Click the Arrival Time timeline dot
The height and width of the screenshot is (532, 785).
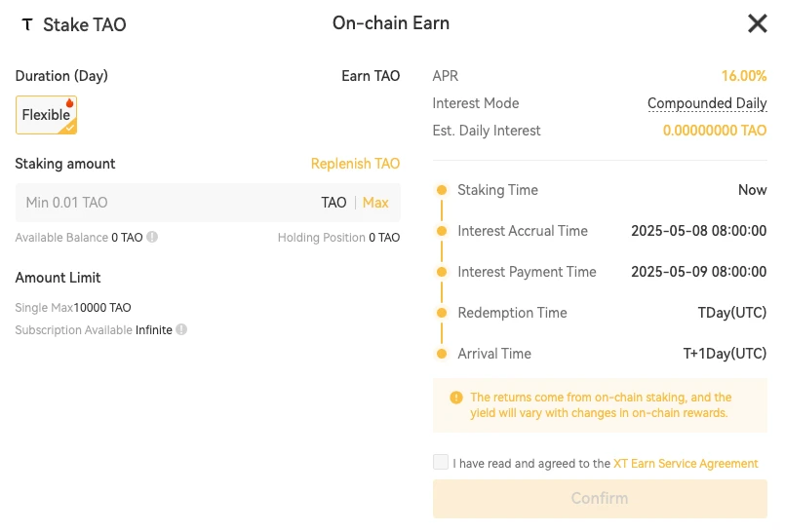tap(442, 354)
